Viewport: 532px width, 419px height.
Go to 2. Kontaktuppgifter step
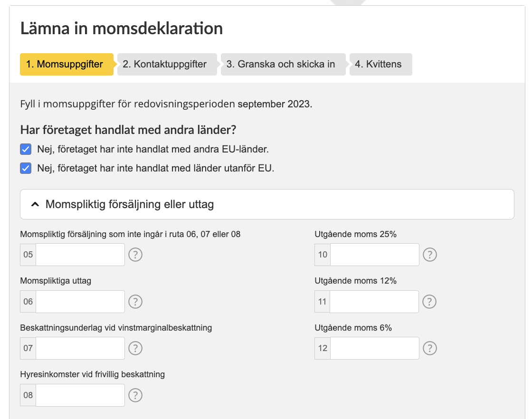point(167,64)
